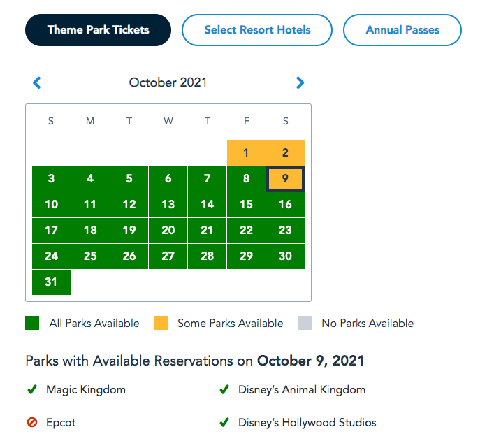Click the checkmark next to Disney's Animal Kingdom

(x=224, y=389)
